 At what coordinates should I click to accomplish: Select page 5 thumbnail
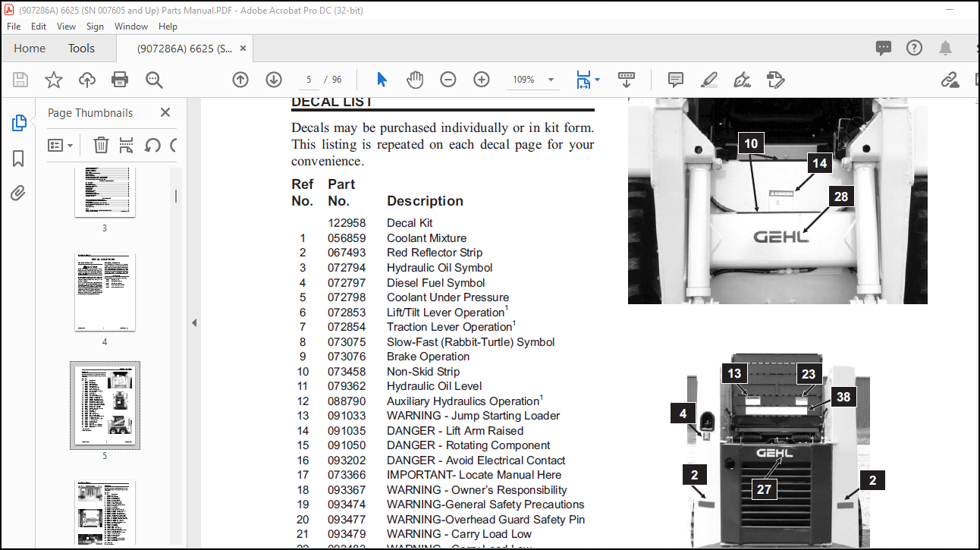click(x=105, y=405)
